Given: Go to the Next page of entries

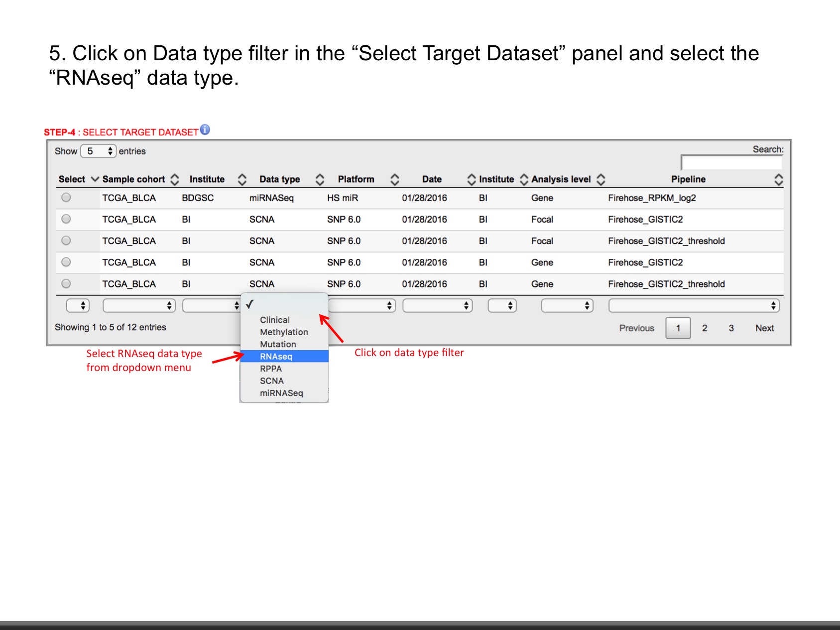Looking at the screenshot, I should click(764, 328).
